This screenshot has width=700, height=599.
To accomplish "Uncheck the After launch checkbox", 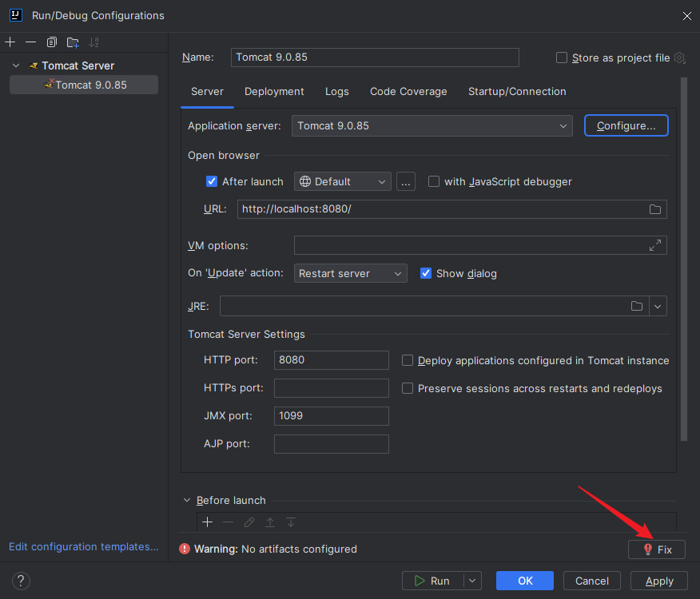I will [x=212, y=181].
